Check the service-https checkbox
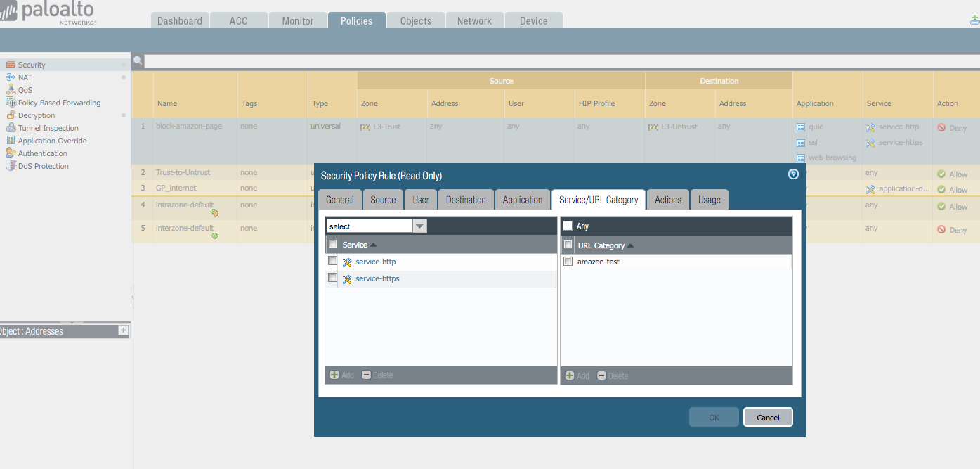Image resolution: width=980 pixels, height=469 pixels. [333, 278]
